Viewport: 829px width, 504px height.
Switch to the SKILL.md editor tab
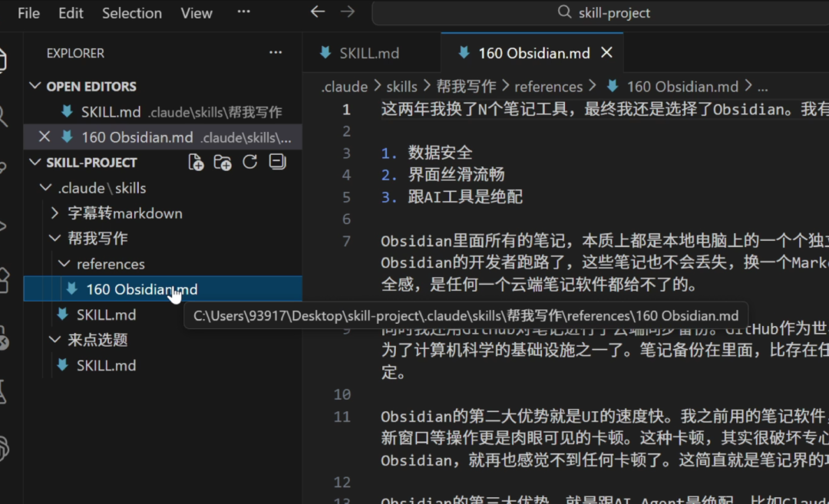(x=369, y=53)
